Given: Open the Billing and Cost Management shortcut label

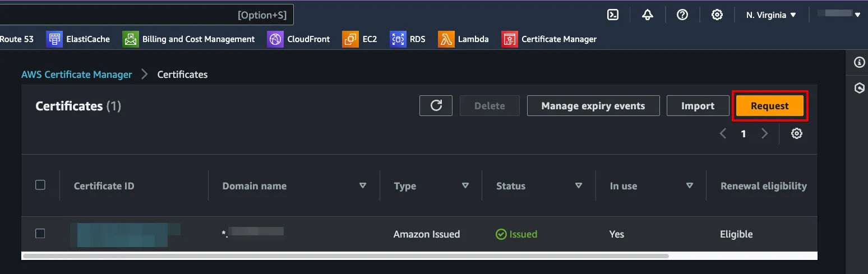Looking at the screenshot, I should (198, 39).
